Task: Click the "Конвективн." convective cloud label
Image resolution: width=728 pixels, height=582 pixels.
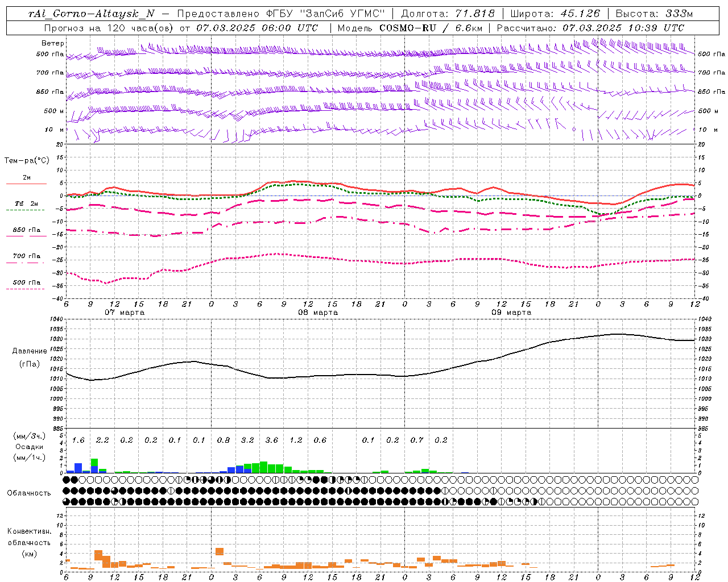Action: (29, 531)
